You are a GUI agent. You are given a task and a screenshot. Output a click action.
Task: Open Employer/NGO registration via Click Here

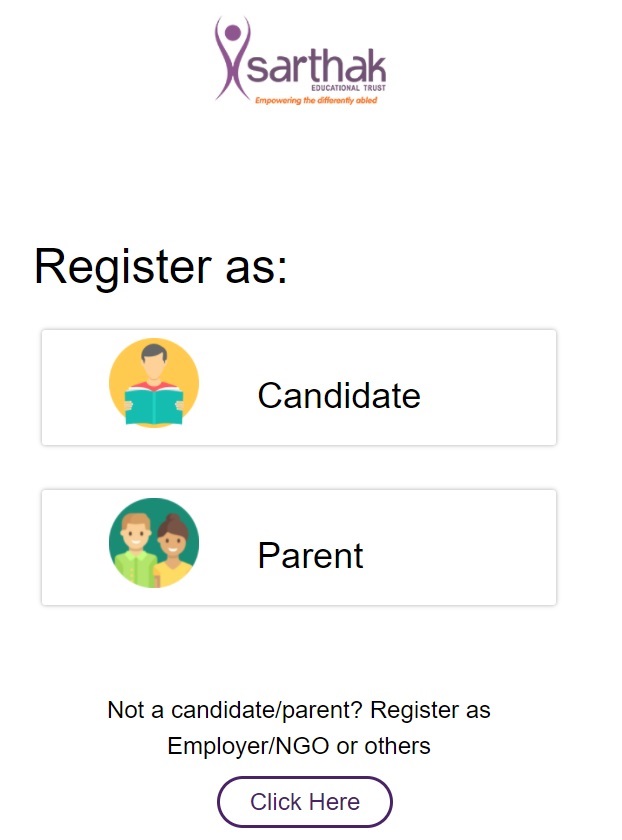pyautogui.click(x=304, y=801)
